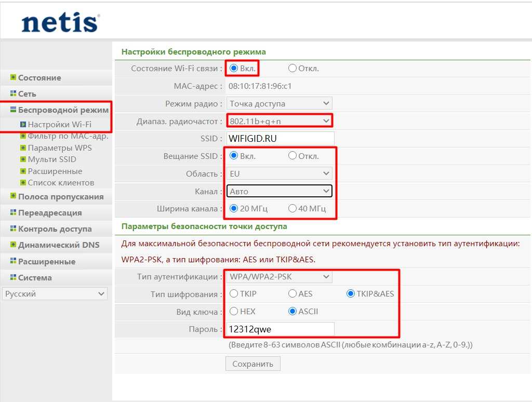This screenshot has height=402, width=532.
Task: Choose AES encryption type
Action: click(292, 294)
